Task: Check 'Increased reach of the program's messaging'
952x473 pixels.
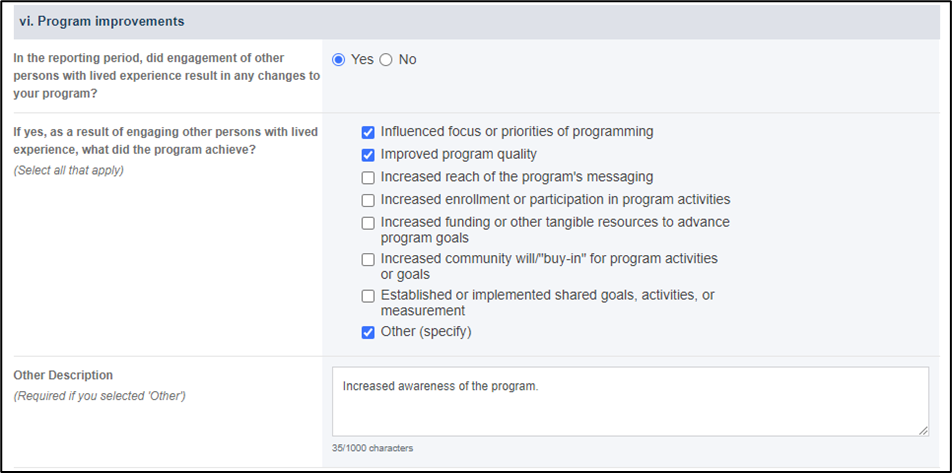Action: 368,179
